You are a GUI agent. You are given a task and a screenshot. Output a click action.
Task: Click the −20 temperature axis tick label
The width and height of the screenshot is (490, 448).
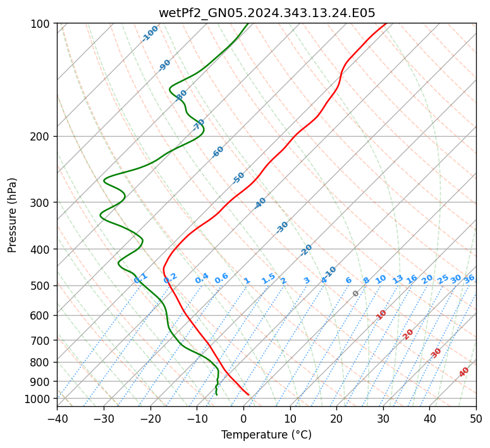(150, 418)
